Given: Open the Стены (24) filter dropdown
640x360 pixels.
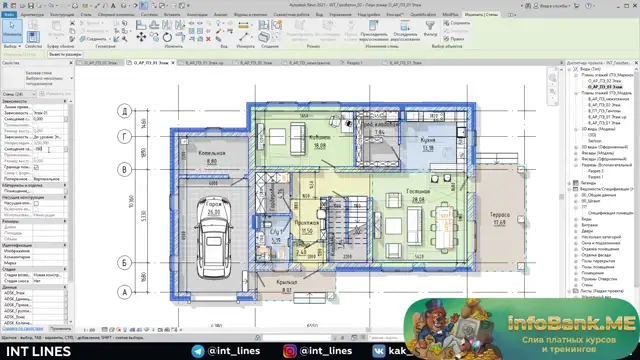Looking at the screenshot, I should click(x=19, y=94).
